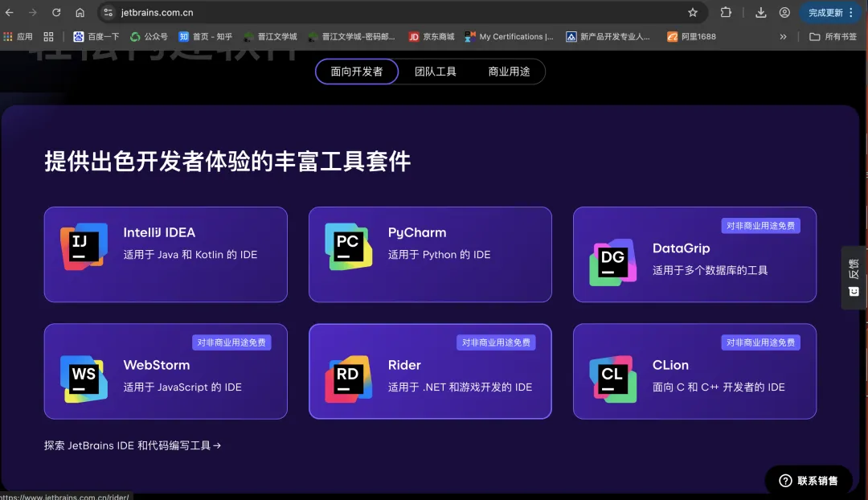868x500 pixels.
Task: Click 对非商业用途免费 badge on CLion card
Action: pyautogui.click(x=760, y=342)
